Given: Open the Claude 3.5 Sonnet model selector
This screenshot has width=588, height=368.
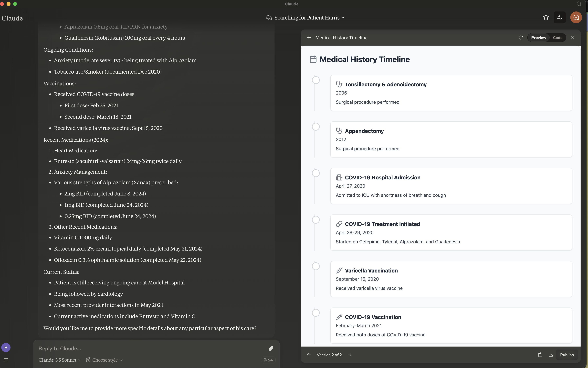Looking at the screenshot, I should coord(59,360).
